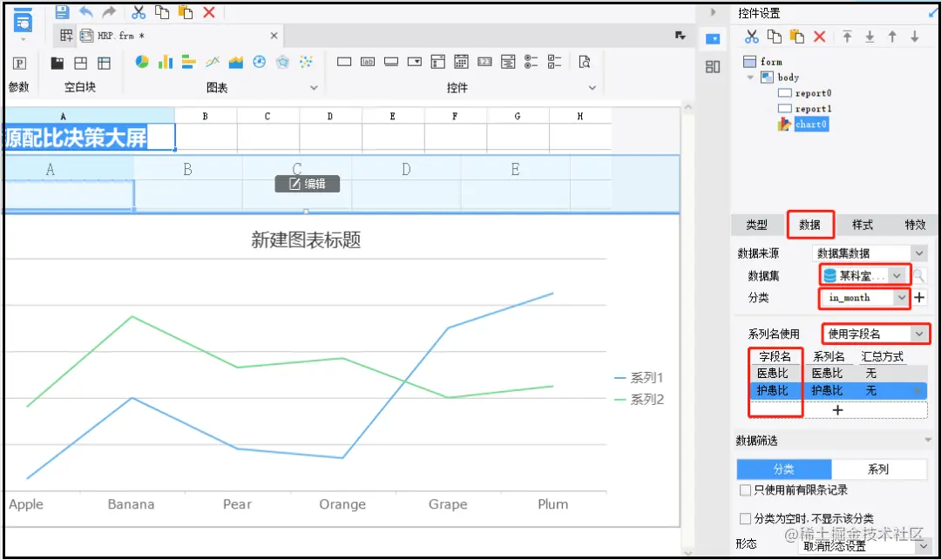Open the in_month category dropdown
This screenshot has height=560, width=941.
pyautogui.click(x=865, y=298)
